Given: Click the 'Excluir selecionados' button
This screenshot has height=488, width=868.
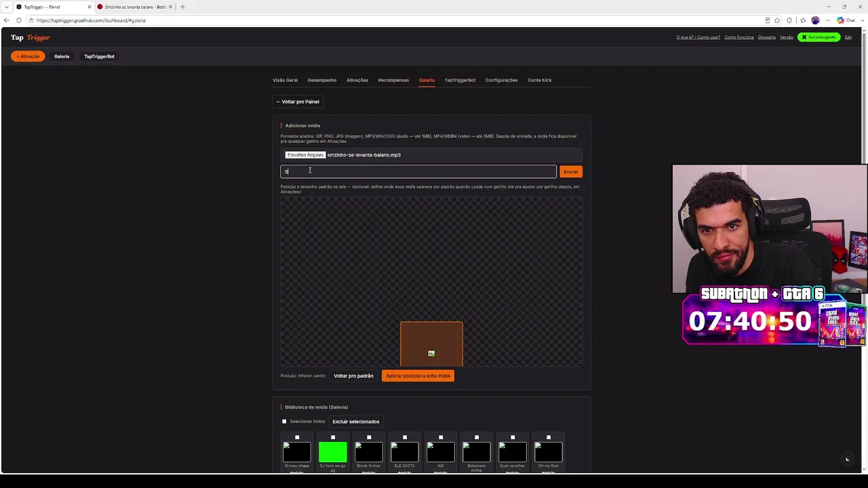Looking at the screenshot, I should click(x=356, y=422).
